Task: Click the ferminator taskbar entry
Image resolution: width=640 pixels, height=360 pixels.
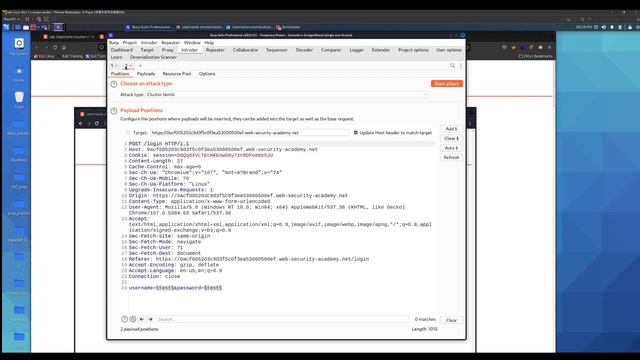Action: (x=288, y=27)
